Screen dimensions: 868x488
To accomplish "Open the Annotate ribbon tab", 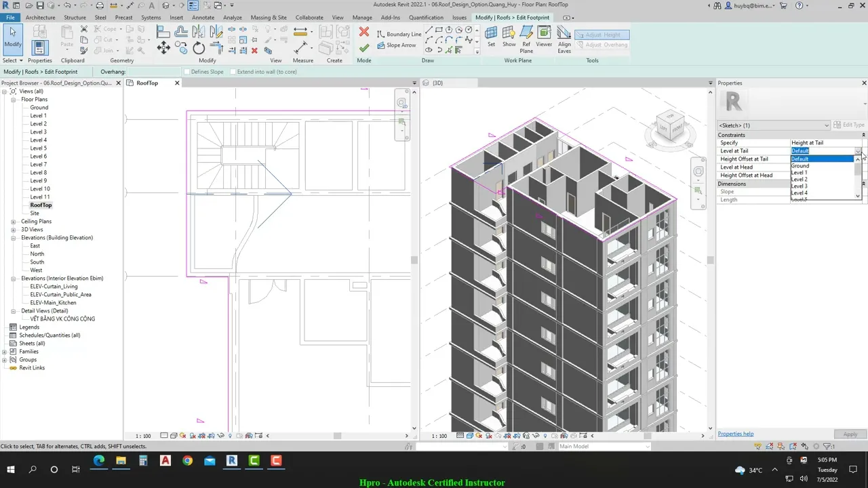I will [x=203, y=18].
